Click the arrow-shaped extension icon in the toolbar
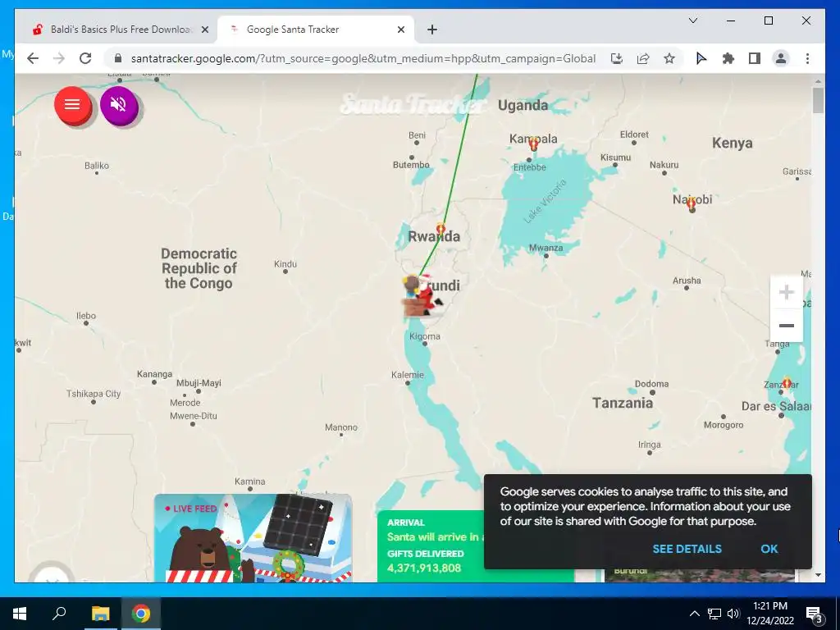Viewport: 840px width, 630px height. click(x=701, y=58)
